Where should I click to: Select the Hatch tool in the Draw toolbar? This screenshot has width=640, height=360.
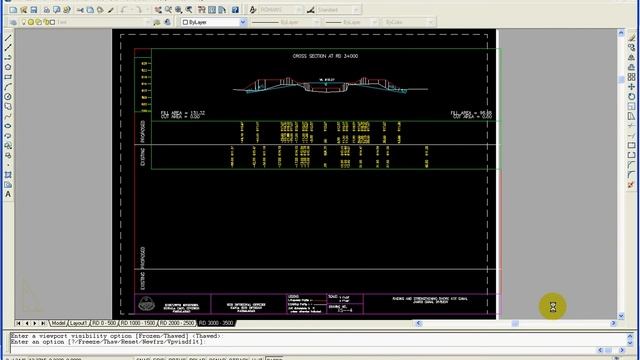coord(8,175)
